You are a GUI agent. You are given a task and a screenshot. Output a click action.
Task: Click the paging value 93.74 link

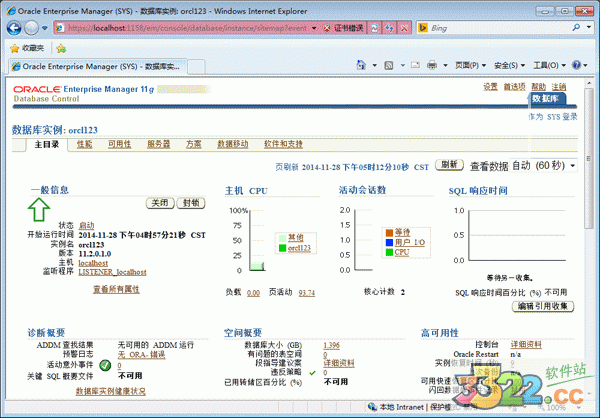pos(307,293)
